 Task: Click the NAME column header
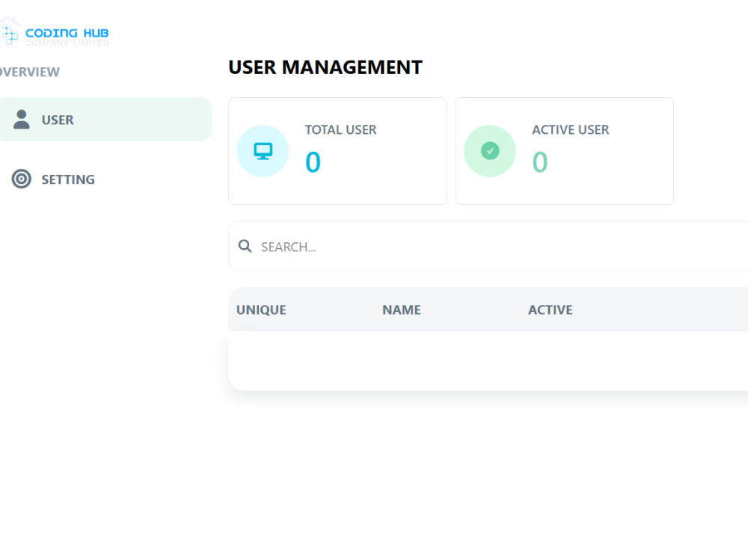point(401,310)
